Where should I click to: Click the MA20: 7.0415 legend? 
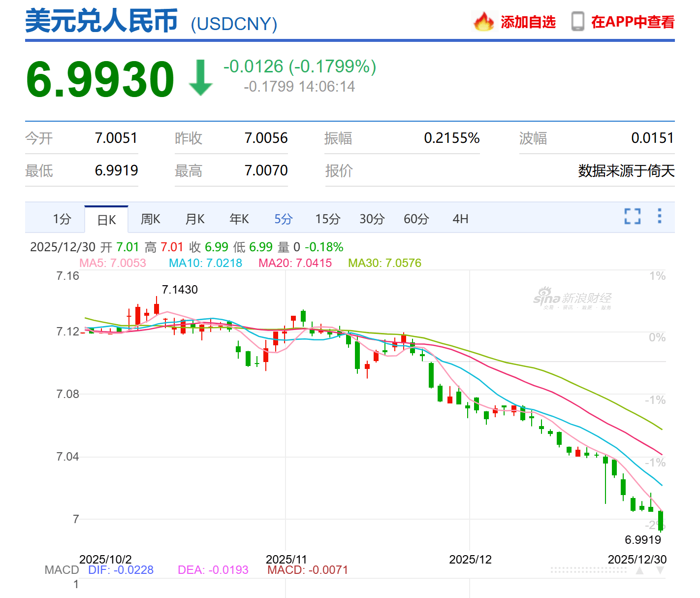pyautogui.click(x=295, y=263)
